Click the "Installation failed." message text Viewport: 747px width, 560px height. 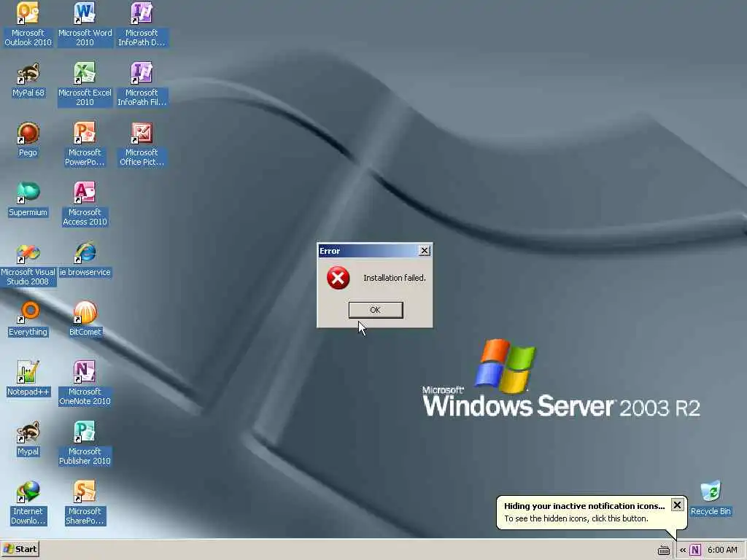[x=394, y=278]
